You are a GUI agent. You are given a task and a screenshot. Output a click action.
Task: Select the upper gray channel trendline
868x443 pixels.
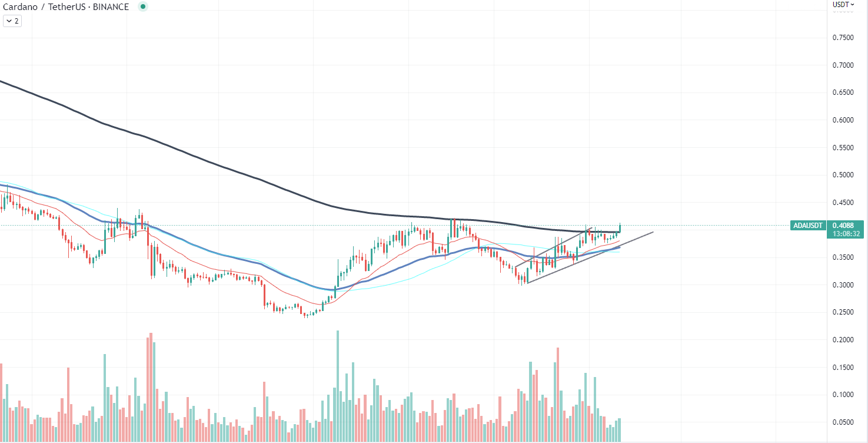point(553,246)
